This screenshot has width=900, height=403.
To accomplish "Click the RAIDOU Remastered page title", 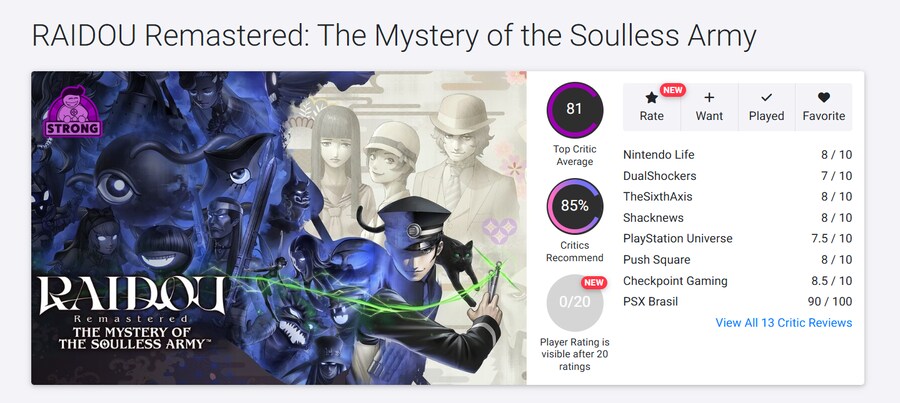I will (394, 36).
